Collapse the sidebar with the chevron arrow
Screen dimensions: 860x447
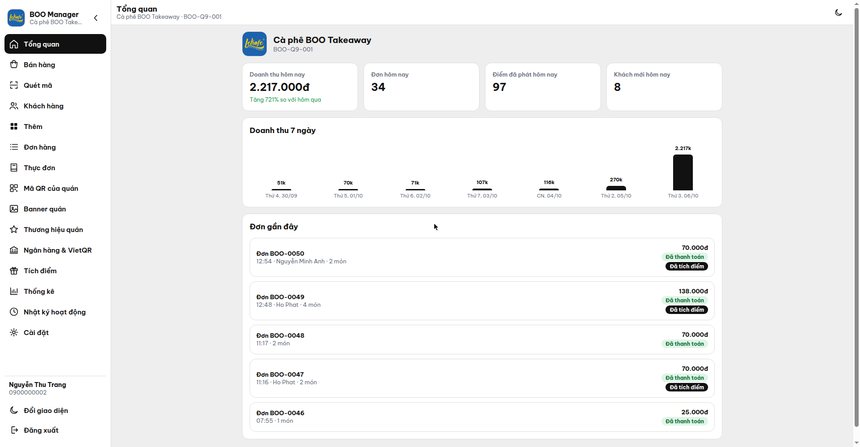[x=95, y=18]
